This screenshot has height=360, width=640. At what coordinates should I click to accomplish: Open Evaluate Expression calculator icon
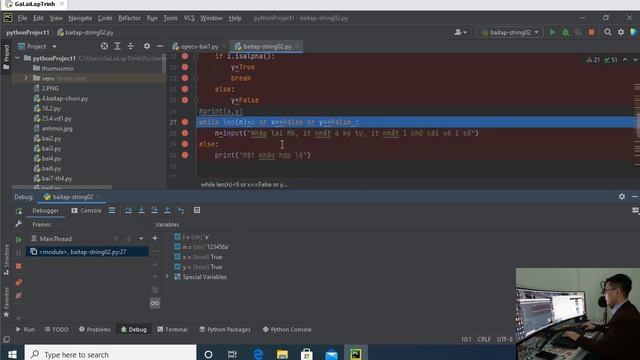[x=197, y=210]
